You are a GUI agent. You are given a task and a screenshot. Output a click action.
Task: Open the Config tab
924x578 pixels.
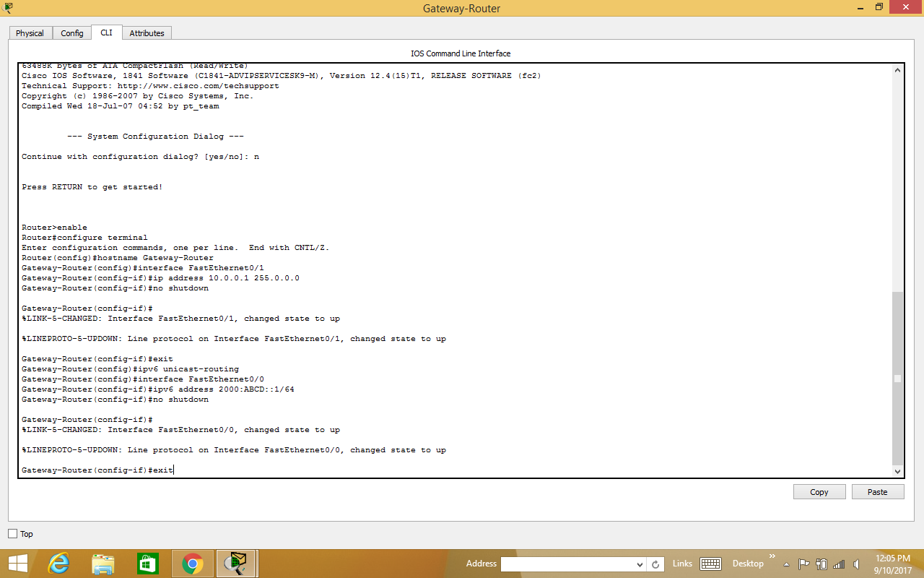click(x=71, y=33)
